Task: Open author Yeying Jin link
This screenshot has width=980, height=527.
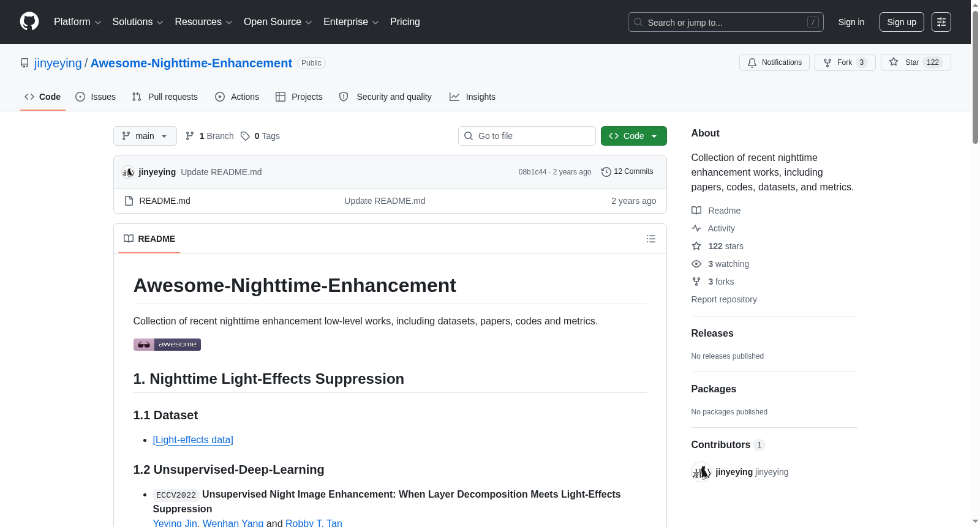Action: click(175, 523)
